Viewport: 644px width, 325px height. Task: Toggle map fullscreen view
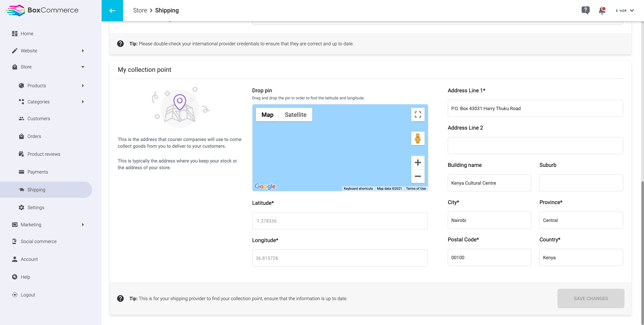click(418, 114)
